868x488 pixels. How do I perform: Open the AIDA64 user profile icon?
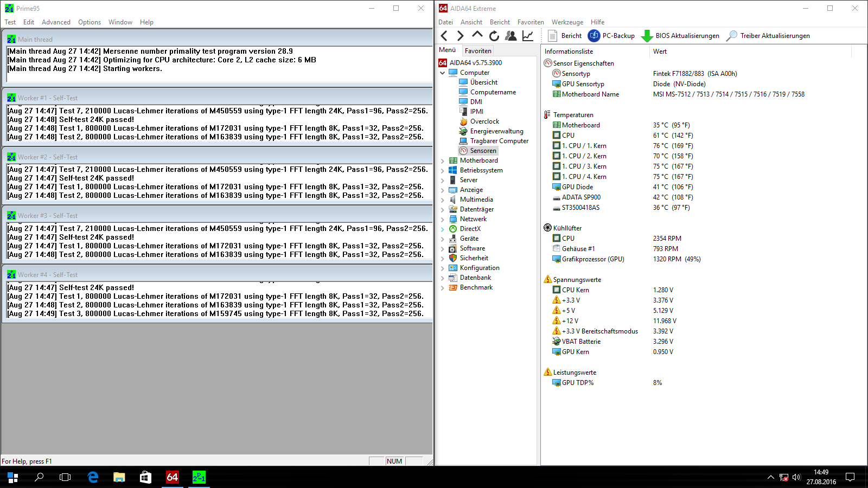point(511,36)
